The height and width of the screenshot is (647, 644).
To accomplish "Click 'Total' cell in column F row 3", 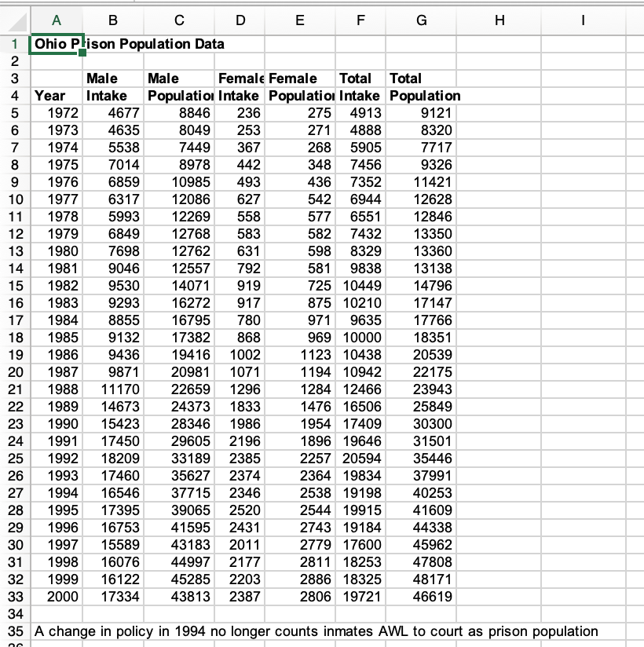I will [x=360, y=79].
